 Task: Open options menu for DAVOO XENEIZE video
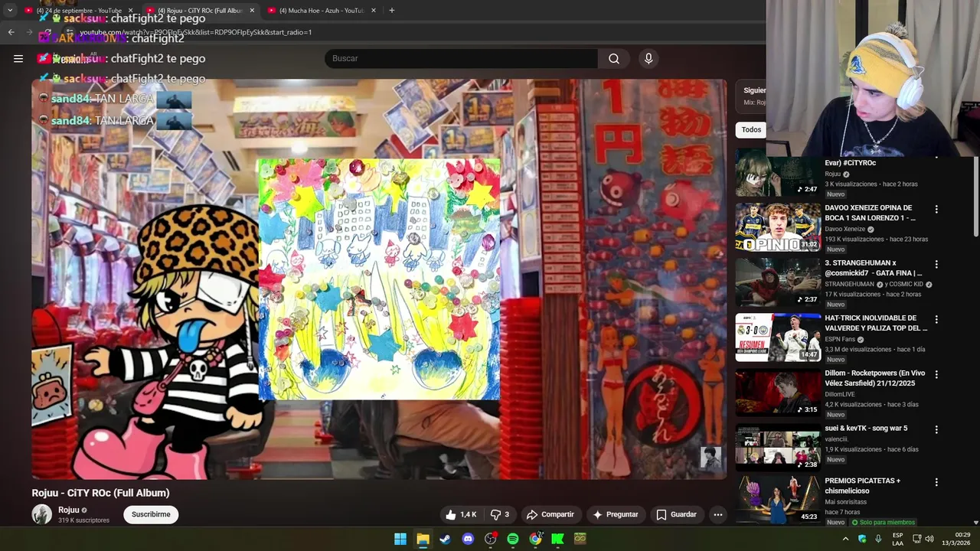936,209
